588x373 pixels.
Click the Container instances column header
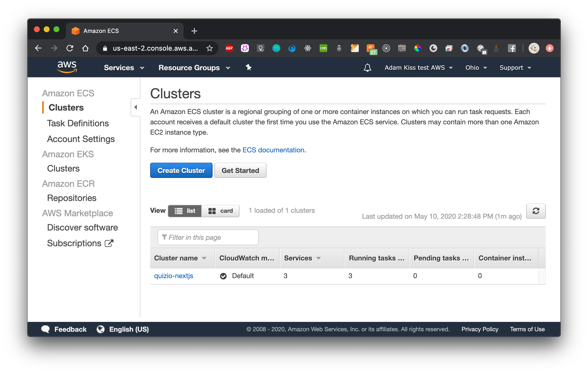click(x=506, y=258)
